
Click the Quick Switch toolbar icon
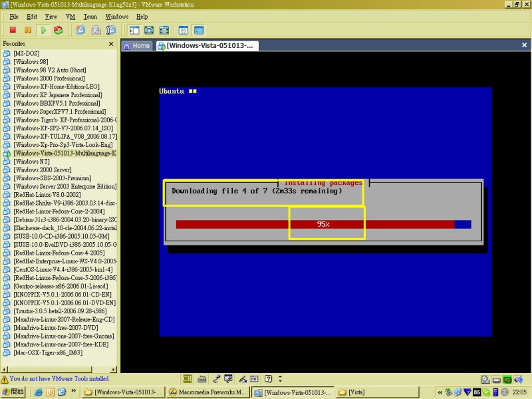point(164,30)
